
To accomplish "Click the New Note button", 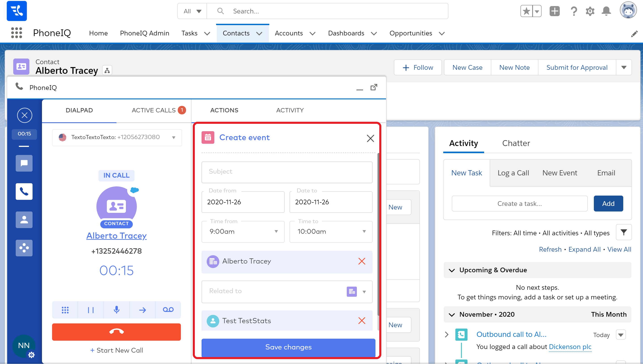I will click(514, 68).
